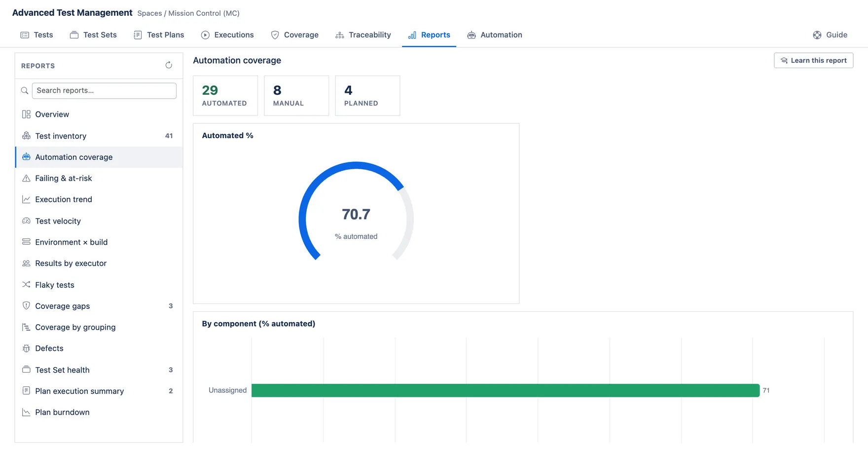868x450 pixels.
Task: Open the Automation tab
Action: click(x=495, y=35)
